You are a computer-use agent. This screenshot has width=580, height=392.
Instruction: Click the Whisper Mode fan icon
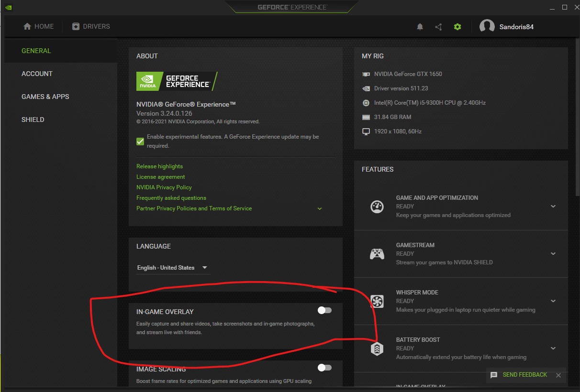pyautogui.click(x=377, y=301)
